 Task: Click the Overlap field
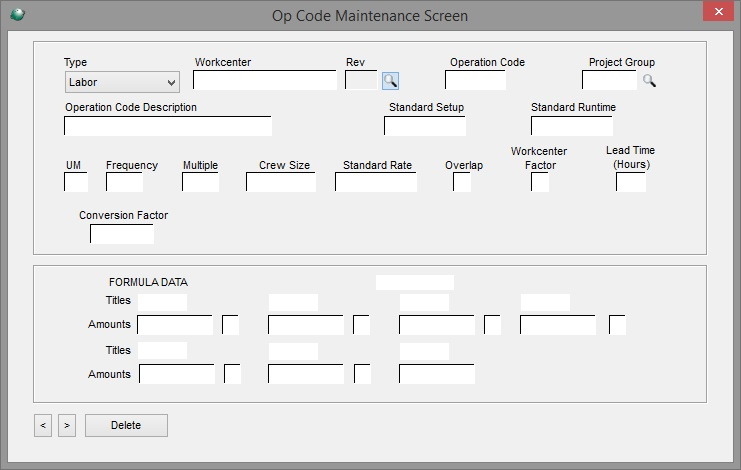click(x=462, y=182)
